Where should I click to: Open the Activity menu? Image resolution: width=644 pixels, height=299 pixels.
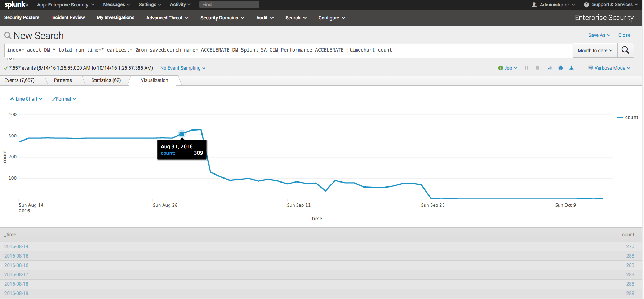pyautogui.click(x=180, y=5)
